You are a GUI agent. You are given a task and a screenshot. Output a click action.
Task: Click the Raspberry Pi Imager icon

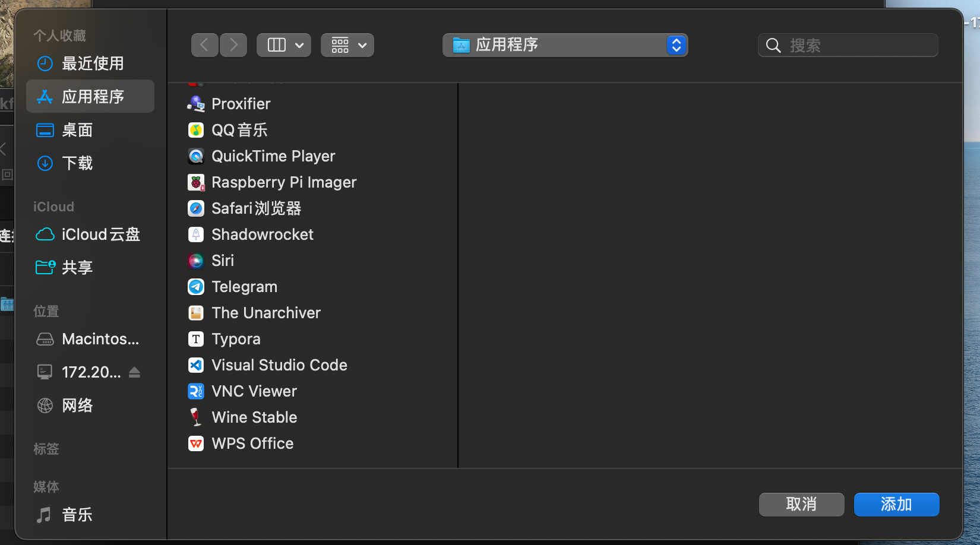coord(196,182)
